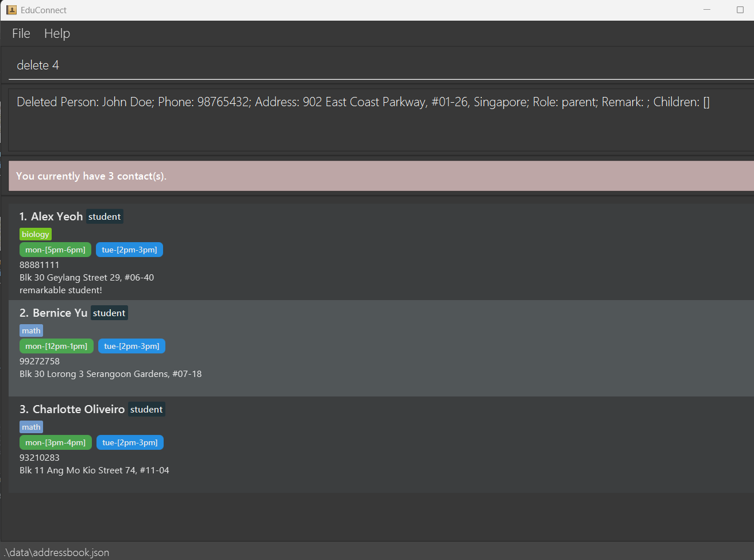The image size is (754, 560).
Task: Click the EduConnect window title text
Action: coord(44,10)
